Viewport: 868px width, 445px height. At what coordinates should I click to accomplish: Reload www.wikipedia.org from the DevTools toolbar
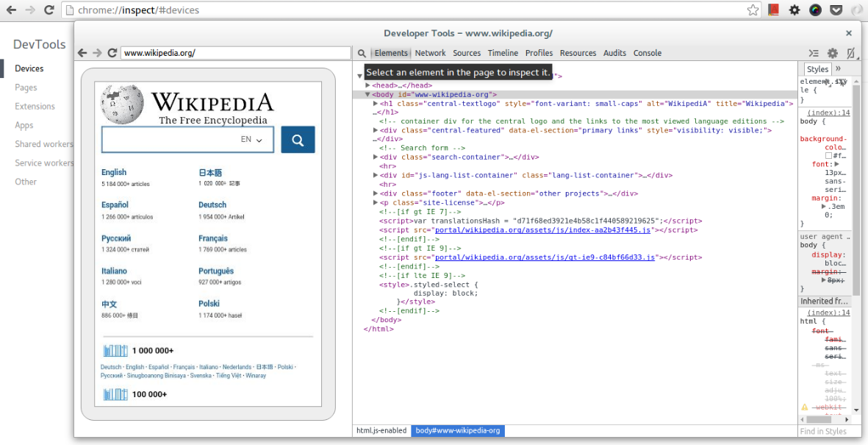[x=112, y=53]
